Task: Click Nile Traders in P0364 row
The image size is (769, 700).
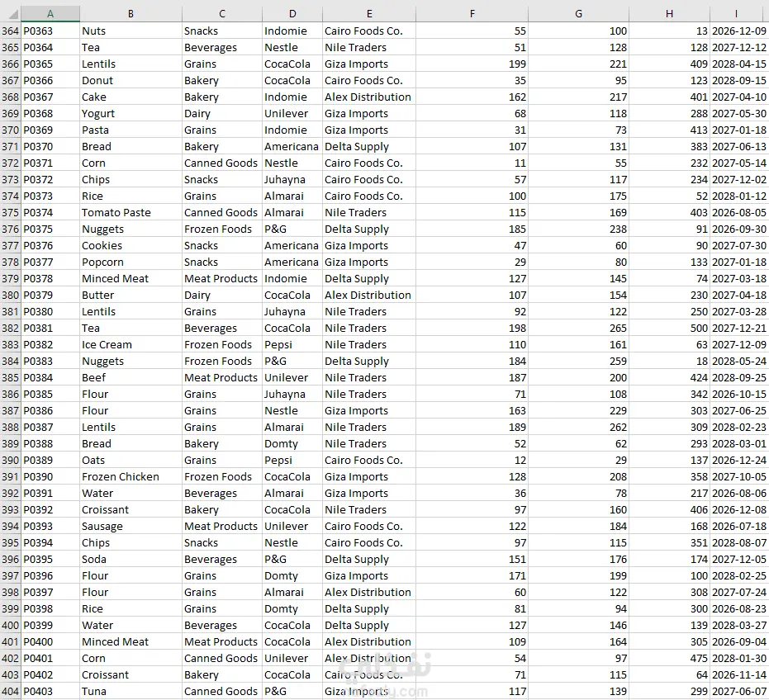Action: pos(368,48)
